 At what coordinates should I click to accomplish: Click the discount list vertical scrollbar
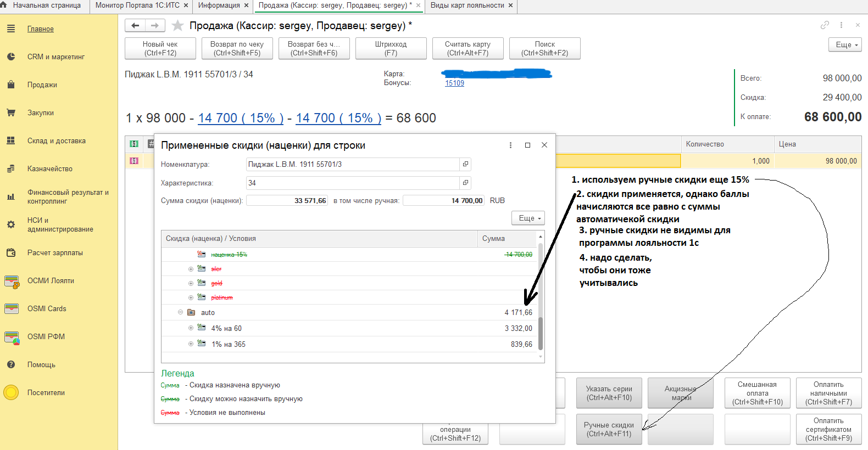coord(541,296)
